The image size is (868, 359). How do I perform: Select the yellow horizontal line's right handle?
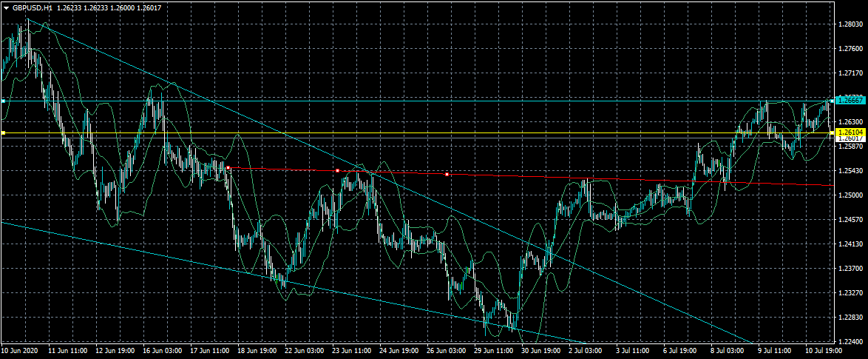click(x=832, y=133)
